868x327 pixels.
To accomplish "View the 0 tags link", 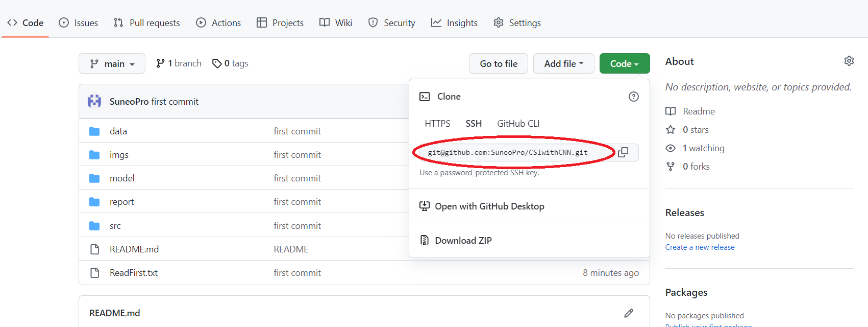I will (230, 63).
